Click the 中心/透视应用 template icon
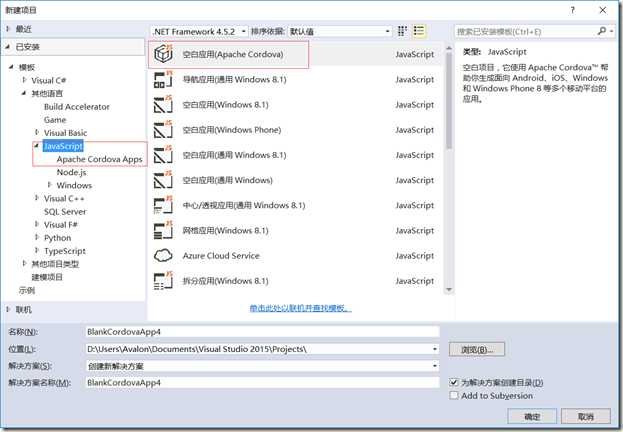623x432 pixels. point(163,205)
